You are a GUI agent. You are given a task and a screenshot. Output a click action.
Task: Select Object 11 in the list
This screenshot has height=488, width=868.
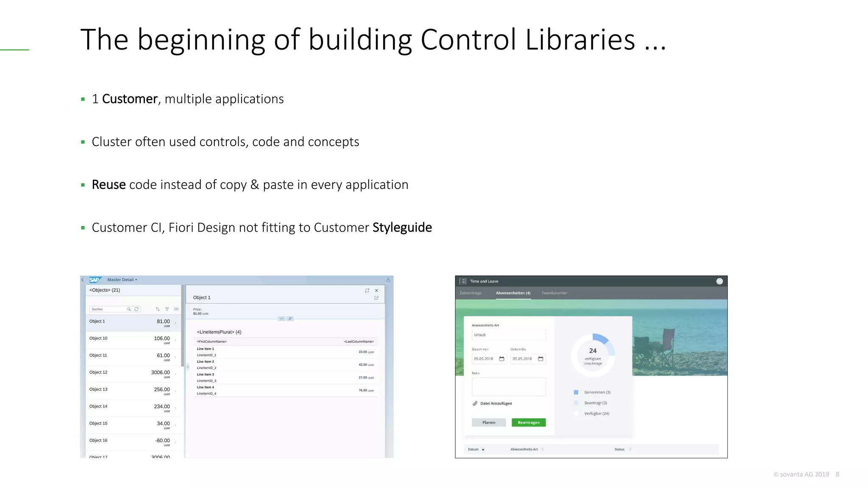[x=134, y=357]
